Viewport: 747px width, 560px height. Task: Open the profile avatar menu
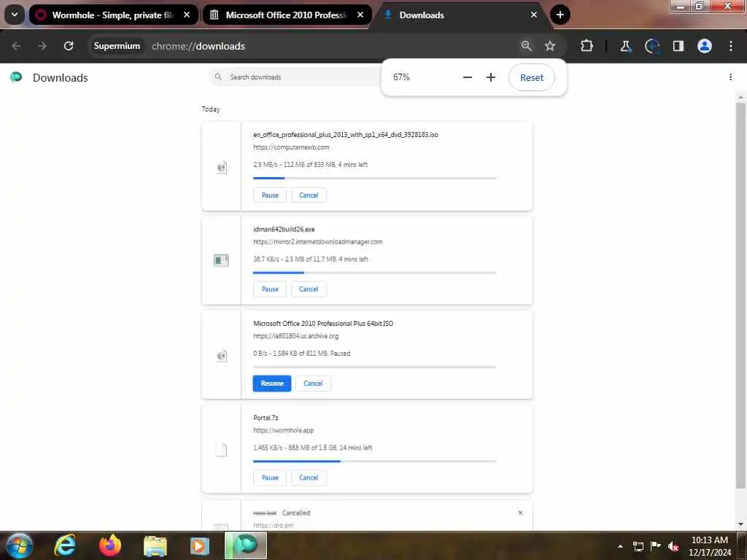tap(705, 46)
